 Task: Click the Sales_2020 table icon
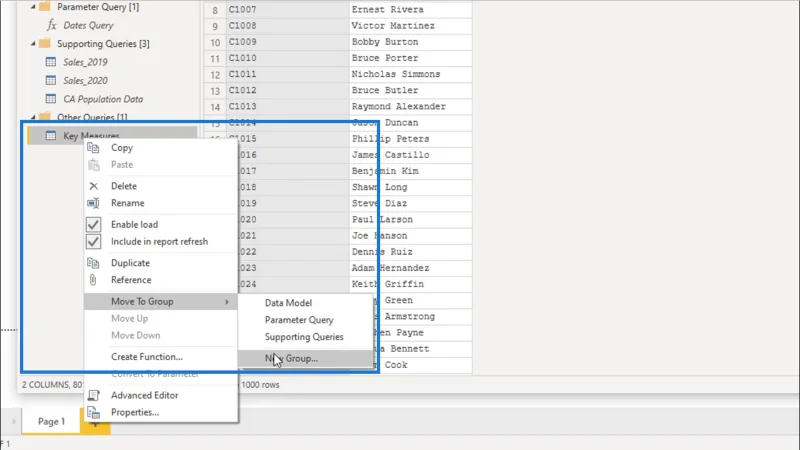(x=51, y=80)
